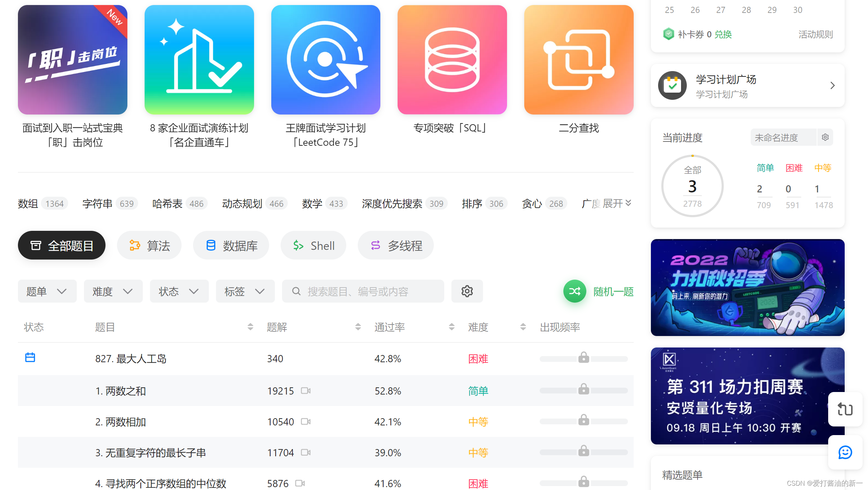Viewport: 868px width, 490px height.
Task: Expand the topic tag list with 展开
Action: click(617, 204)
